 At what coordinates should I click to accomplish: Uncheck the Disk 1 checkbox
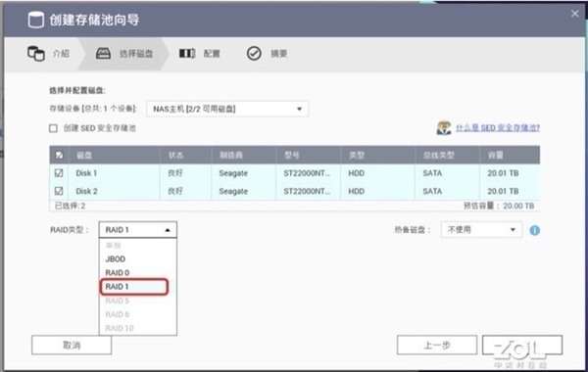[x=59, y=173]
